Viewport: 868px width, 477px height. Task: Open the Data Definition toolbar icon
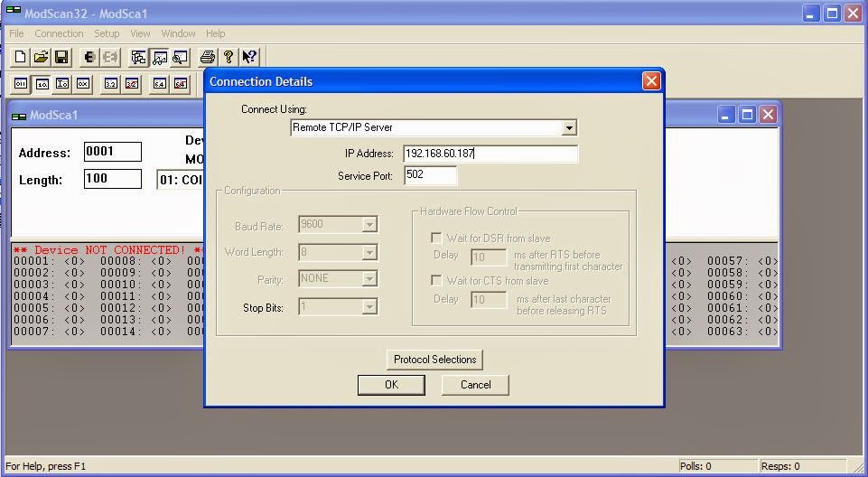tap(138, 57)
